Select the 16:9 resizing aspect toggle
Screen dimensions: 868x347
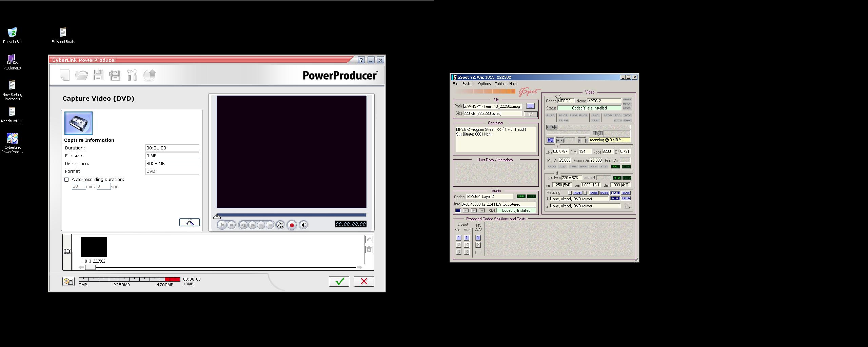coord(626,199)
